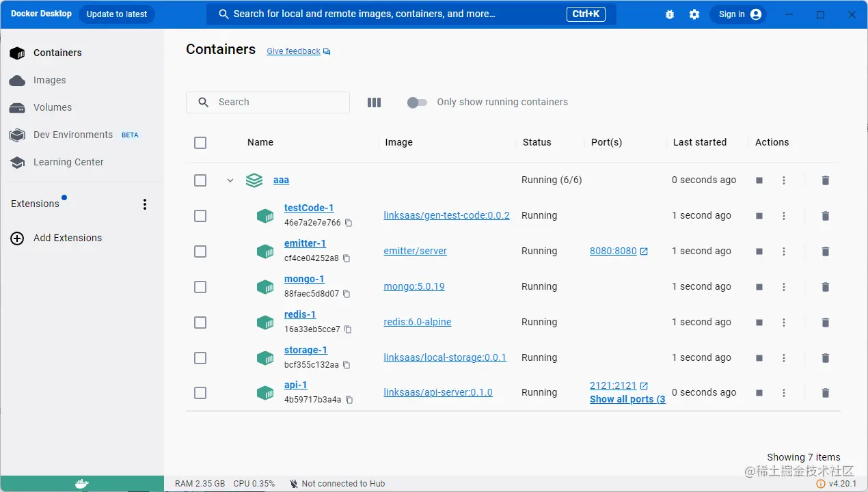
Task: Stop the aaa compose stack
Action: [x=759, y=180]
